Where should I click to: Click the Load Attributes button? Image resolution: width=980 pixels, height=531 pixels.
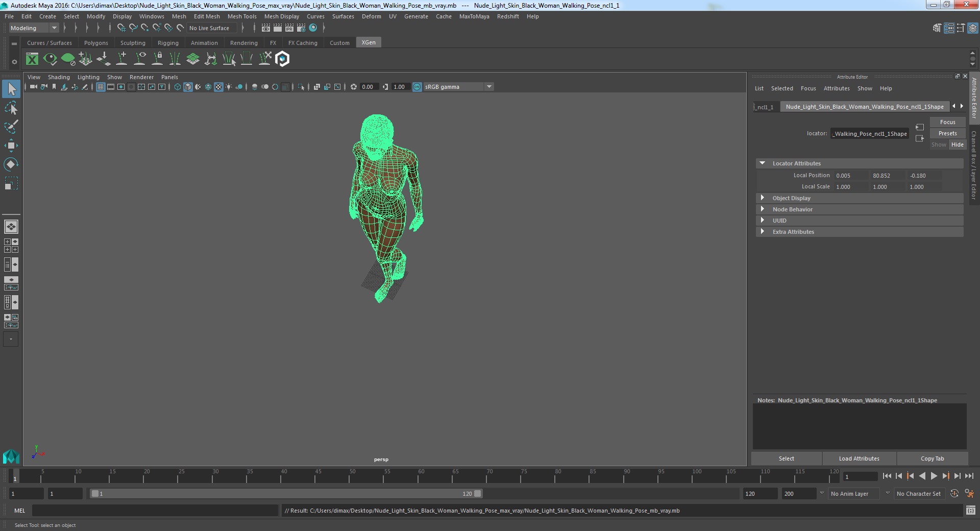click(859, 458)
